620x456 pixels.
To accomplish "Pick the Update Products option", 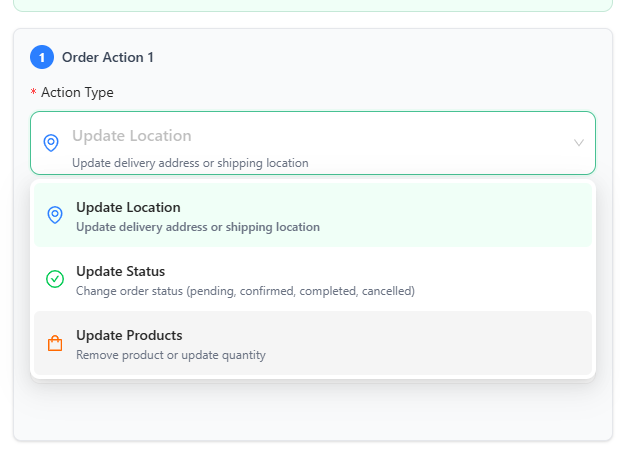I will tap(129, 335).
